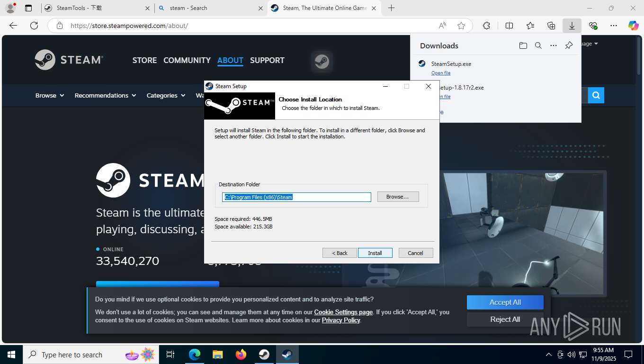
Task: Open the Privacy Policy link
Action: pos(341,320)
